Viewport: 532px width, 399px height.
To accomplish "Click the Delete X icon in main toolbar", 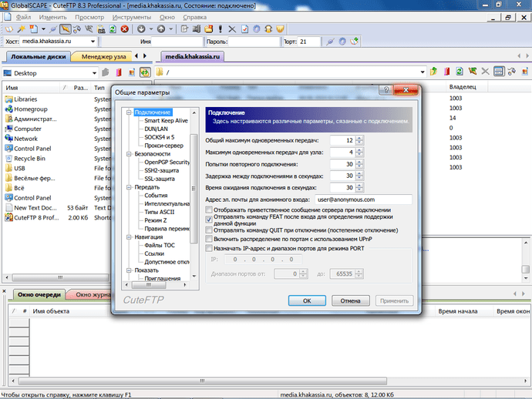I will click(232, 29).
